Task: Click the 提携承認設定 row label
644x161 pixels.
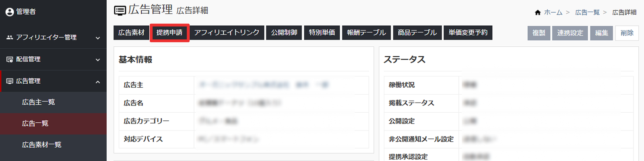Action: (x=408, y=157)
